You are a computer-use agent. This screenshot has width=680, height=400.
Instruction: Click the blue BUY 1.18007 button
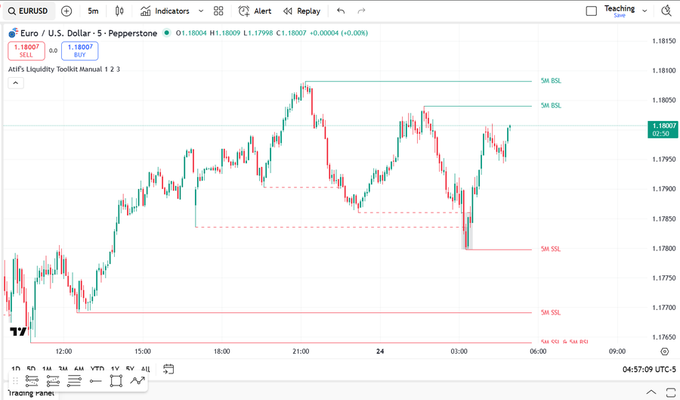80,51
